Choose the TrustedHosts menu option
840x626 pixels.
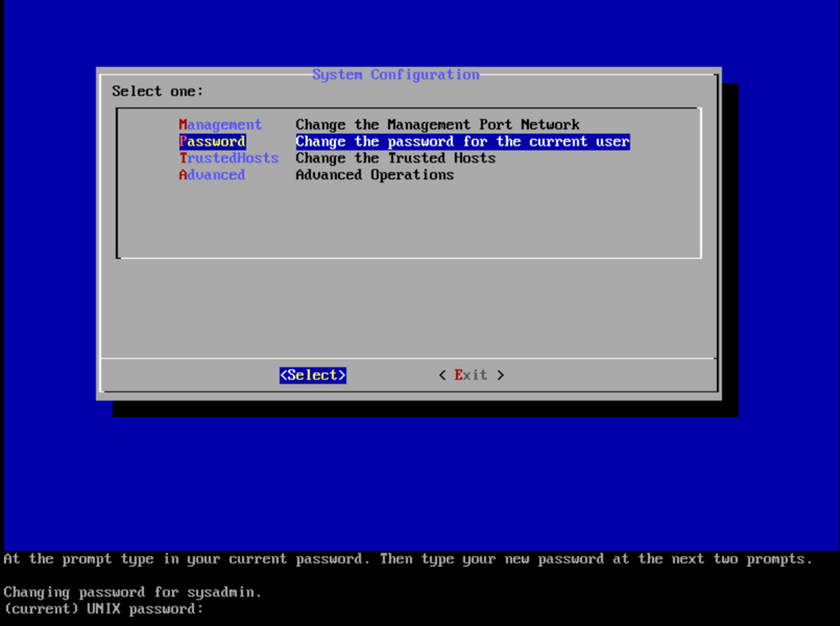point(228,158)
